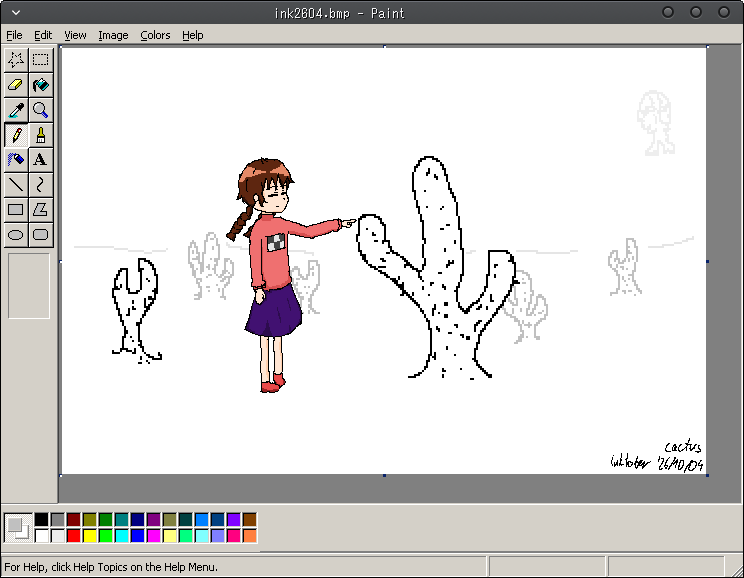Select the light gray swatch
The height and width of the screenshot is (578, 744).
tap(57, 536)
